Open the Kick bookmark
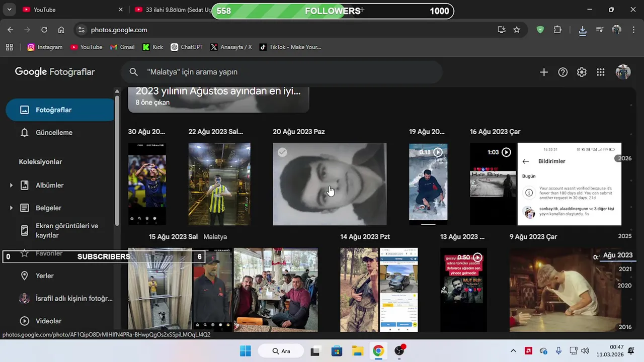This screenshot has height=362, width=644. (153, 47)
